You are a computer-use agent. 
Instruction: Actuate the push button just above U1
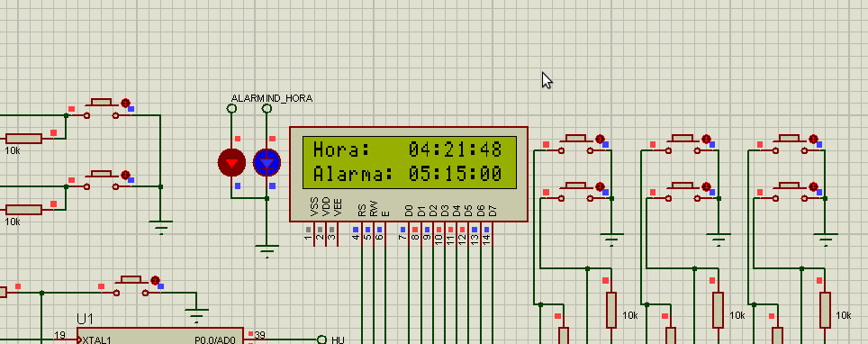(x=131, y=286)
